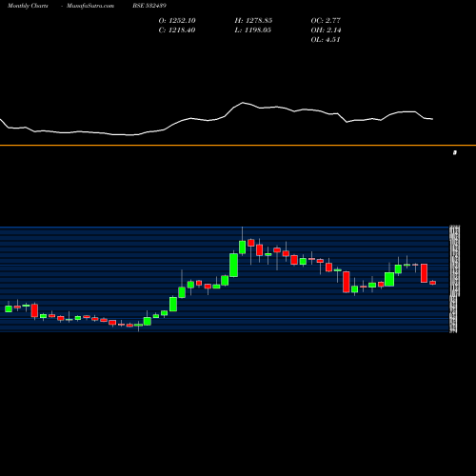
Task: Select the close value 'C: 1218.40'
Action: (177, 30)
